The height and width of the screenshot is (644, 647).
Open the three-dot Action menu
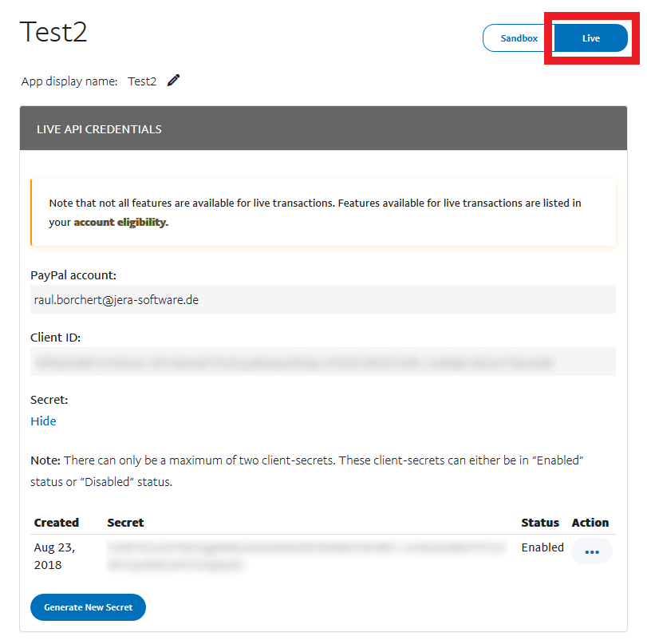click(x=591, y=551)
